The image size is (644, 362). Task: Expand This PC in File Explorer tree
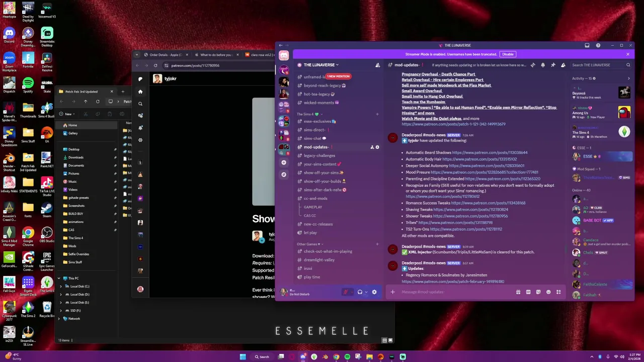click(x=59, y=278)
